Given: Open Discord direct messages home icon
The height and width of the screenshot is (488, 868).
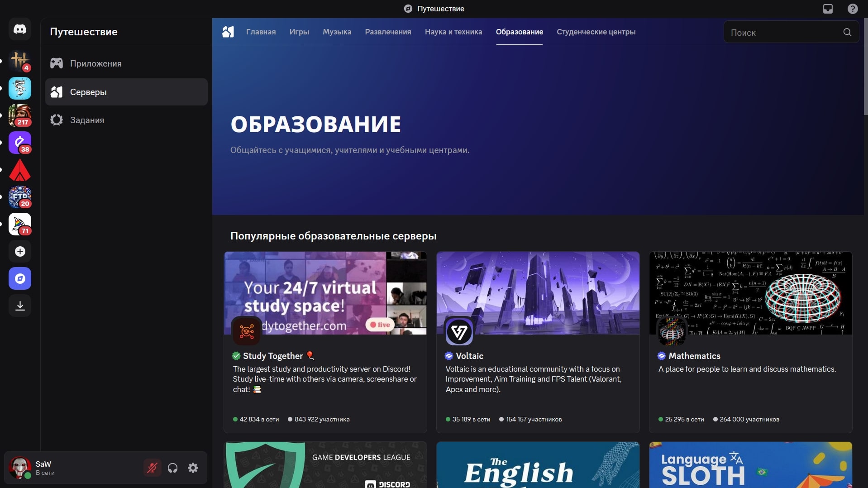Looking at the screenshot, I should (x=20, y=29).
